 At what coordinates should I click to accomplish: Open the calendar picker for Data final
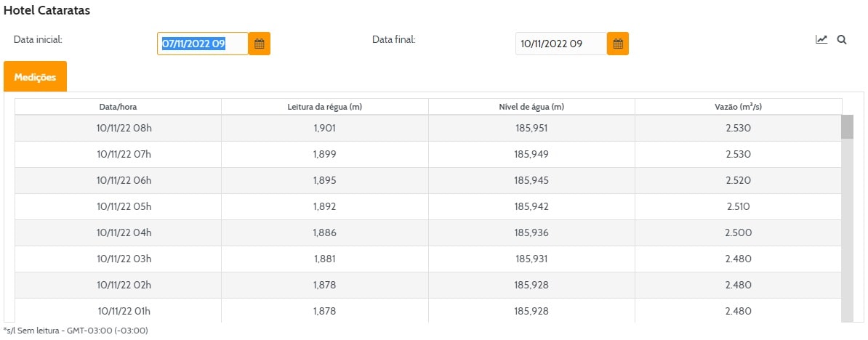pyautogui.click(x=618, y=44)
